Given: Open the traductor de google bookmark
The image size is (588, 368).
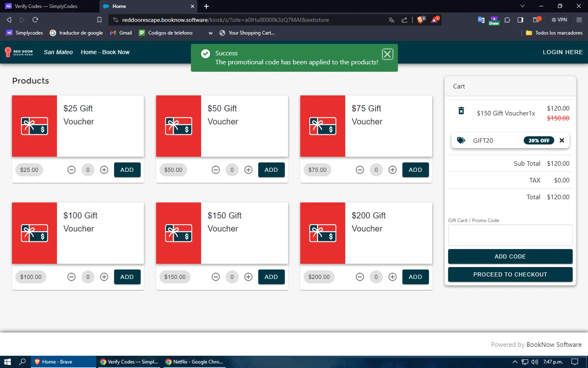Looking at the screenshot, I should point(76,33).
